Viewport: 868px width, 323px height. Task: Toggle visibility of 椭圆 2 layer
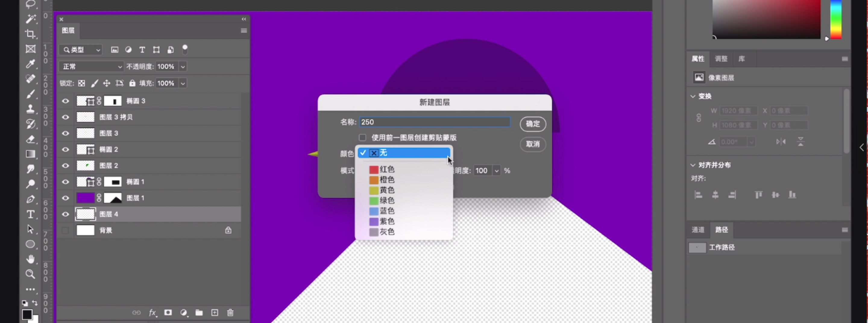pos(65,149)
